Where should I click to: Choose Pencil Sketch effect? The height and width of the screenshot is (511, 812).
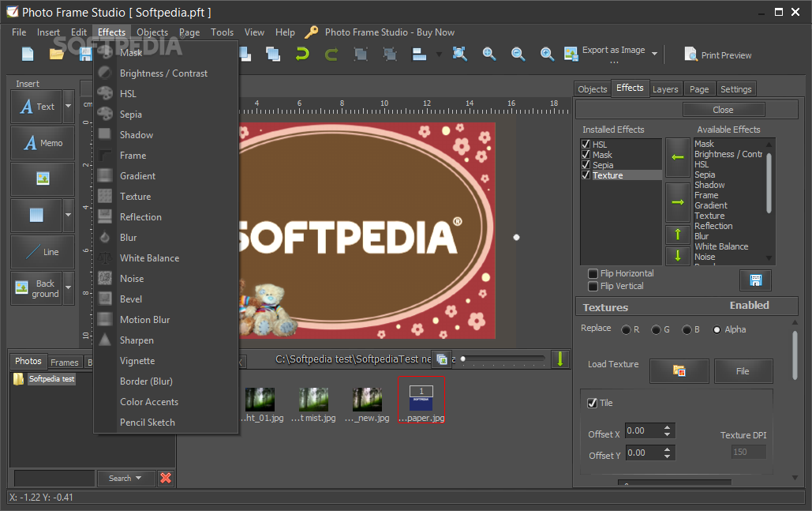(148, 423)
